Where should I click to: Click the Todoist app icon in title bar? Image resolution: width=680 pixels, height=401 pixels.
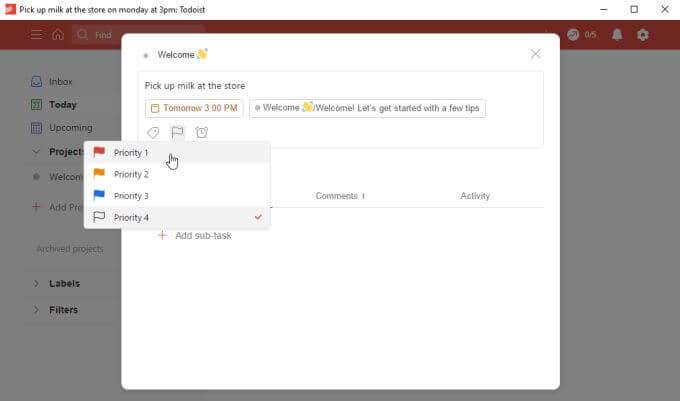pos(10,9)
